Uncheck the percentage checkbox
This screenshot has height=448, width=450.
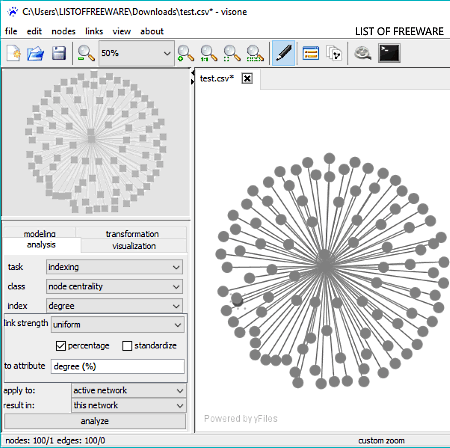click(61, 346)
